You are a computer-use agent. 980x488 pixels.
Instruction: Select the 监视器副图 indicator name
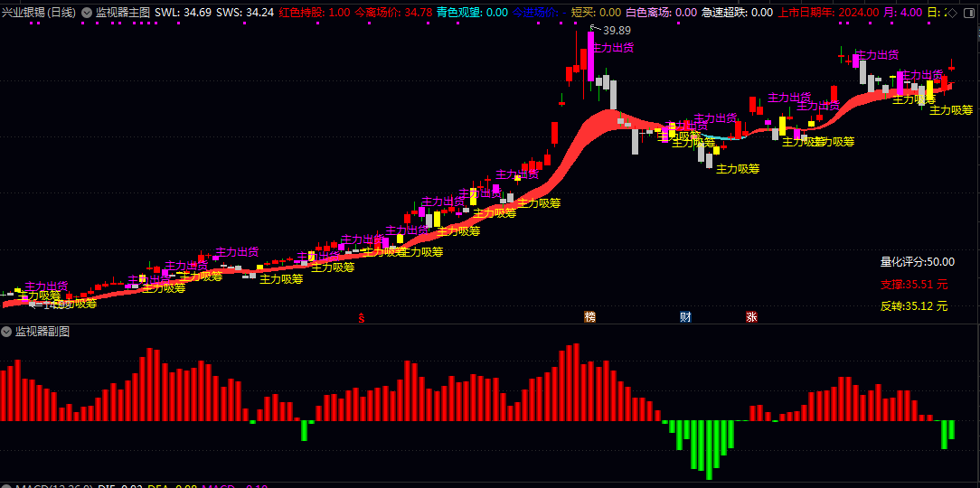pos(42,332)
